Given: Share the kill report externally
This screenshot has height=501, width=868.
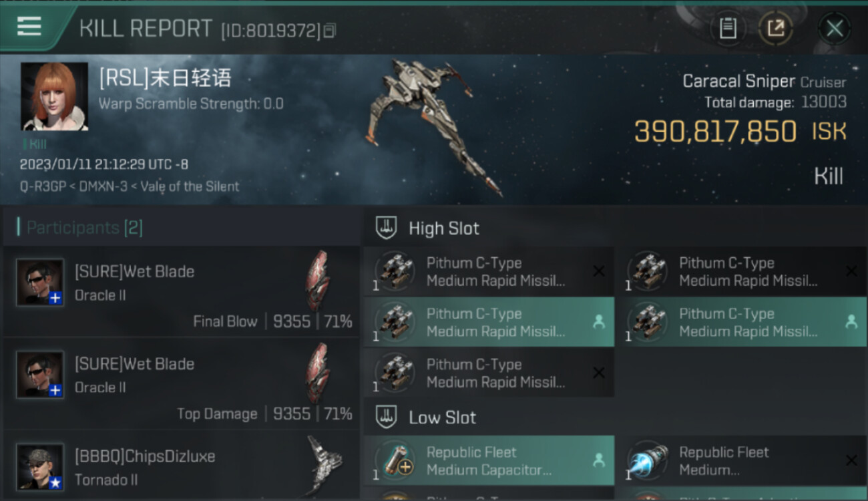Looking at the screenshot, I should point(776,28).
